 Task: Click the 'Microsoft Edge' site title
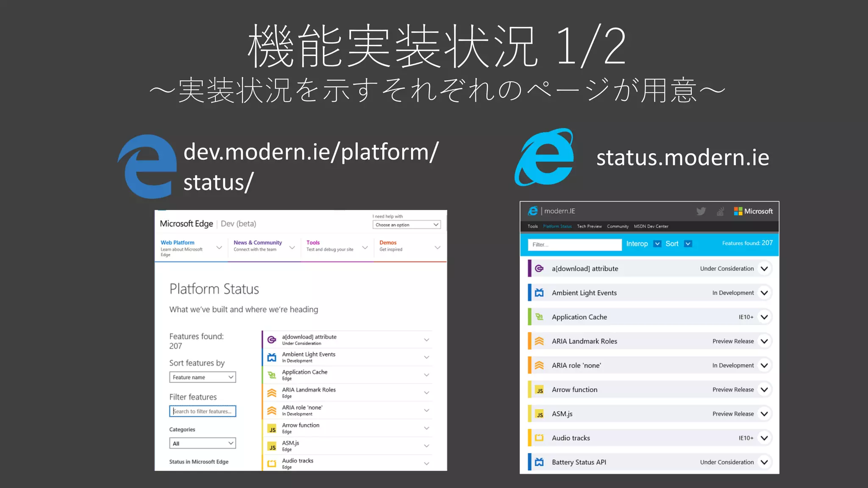click(186, 224)
